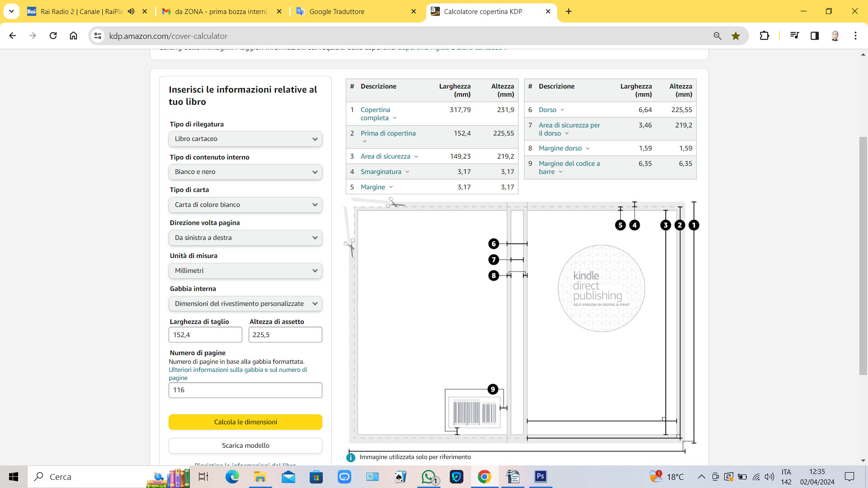Open the volume control in system tray

769,477
